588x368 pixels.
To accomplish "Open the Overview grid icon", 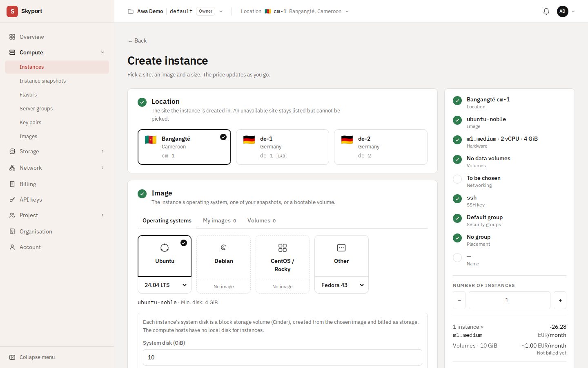I will point(12,37).
